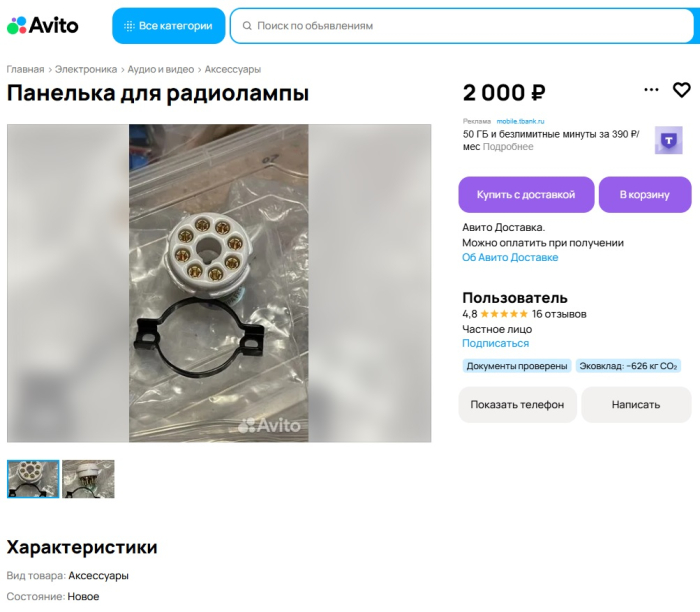Open Аксессуары breadcrumb category
Viewport: 700px width, 612px height.
pyautogui.click(x=233, y=70)
